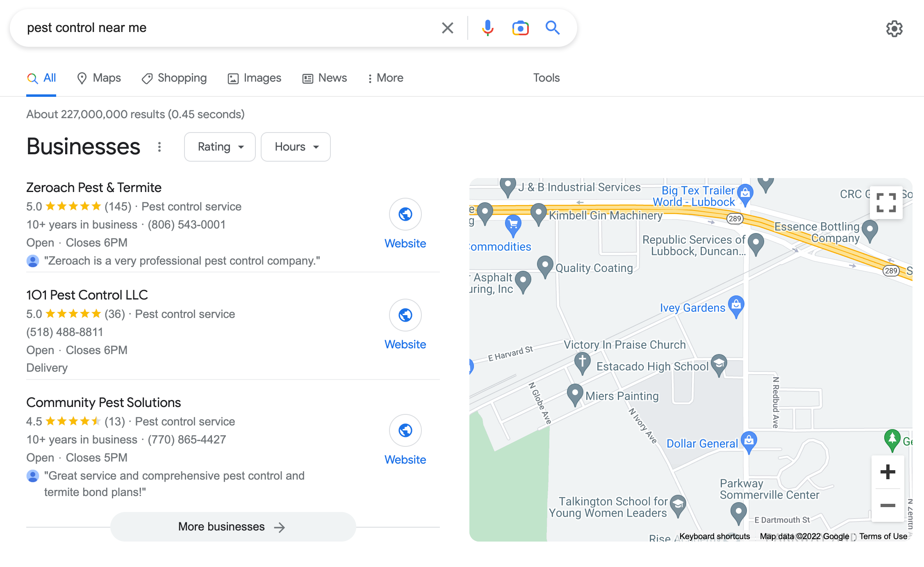
Task: Place cursor in the search input field
Action: (205, 27)
